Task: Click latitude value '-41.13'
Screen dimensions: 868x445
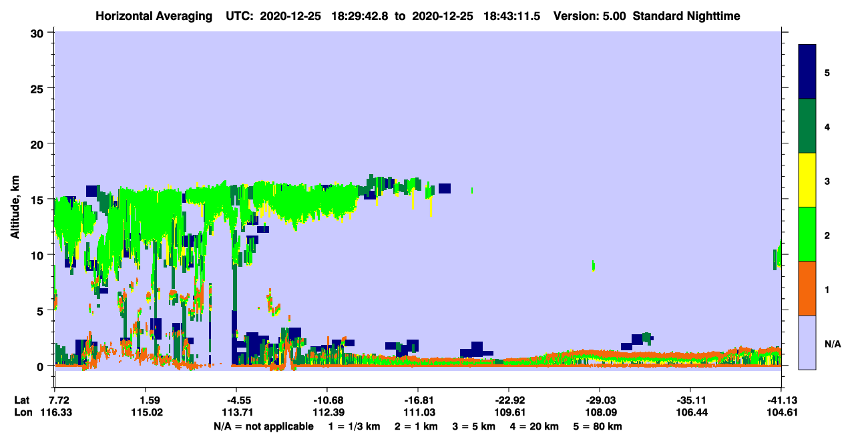Action: point(781,400)
